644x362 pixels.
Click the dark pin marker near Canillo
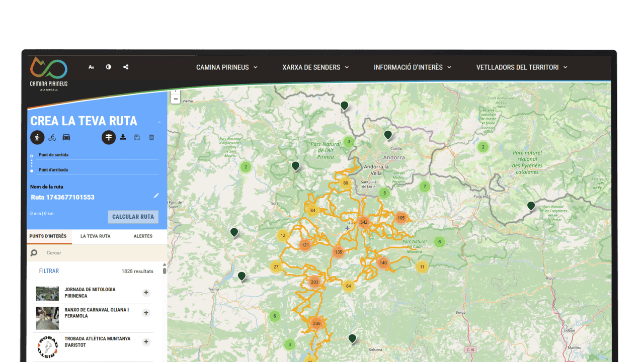388,135
